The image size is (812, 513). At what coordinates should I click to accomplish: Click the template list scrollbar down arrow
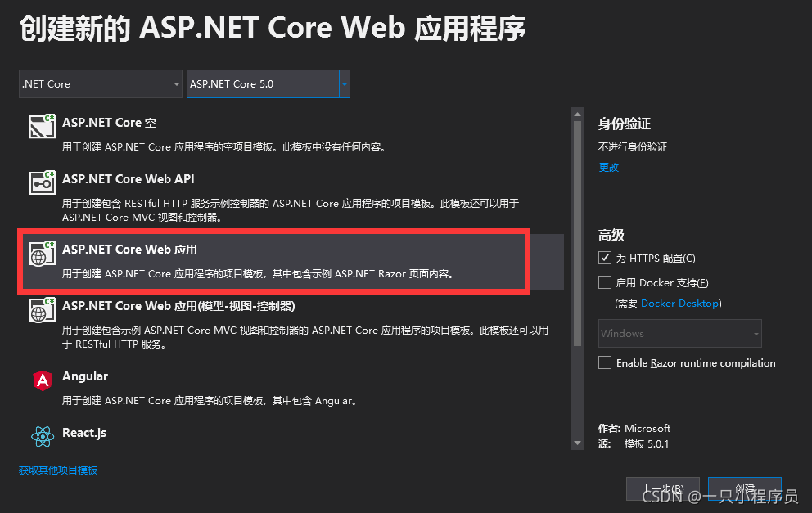(x=577, y=443)
